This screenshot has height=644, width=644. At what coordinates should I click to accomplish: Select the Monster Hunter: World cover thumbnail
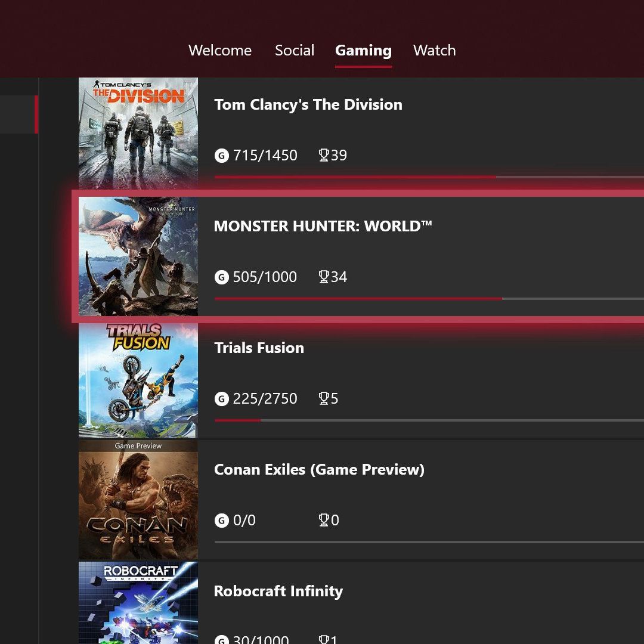click(x=138, y=256)
